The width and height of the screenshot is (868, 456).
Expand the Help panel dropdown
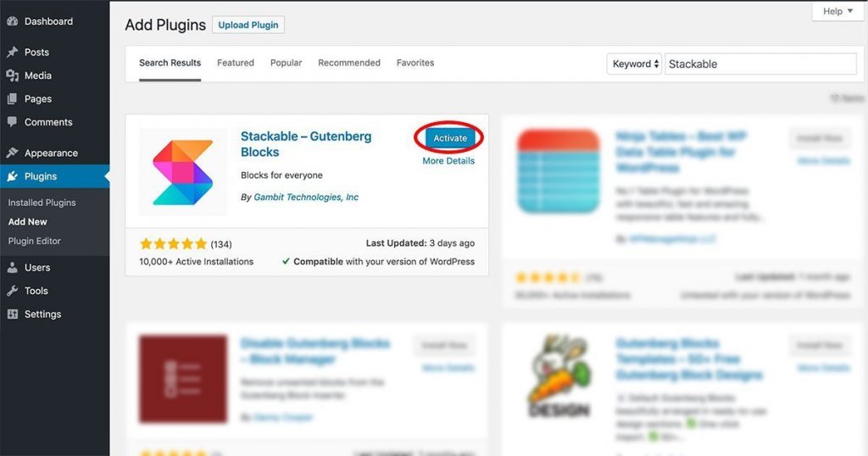click(x=837, y=11)
